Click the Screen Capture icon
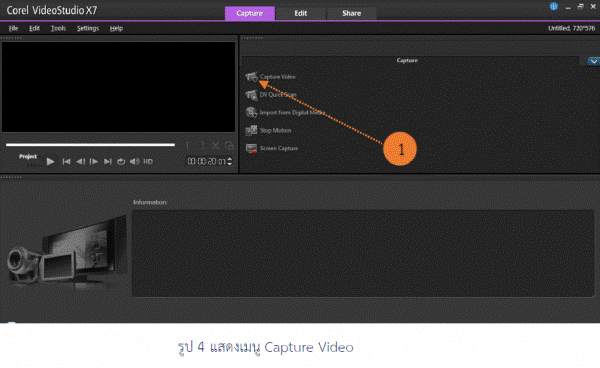Screen dimensions: 600x368 coord(251,148)
